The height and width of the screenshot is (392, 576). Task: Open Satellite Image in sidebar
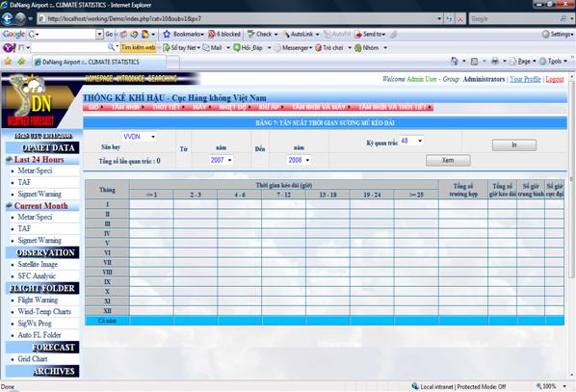38,265
